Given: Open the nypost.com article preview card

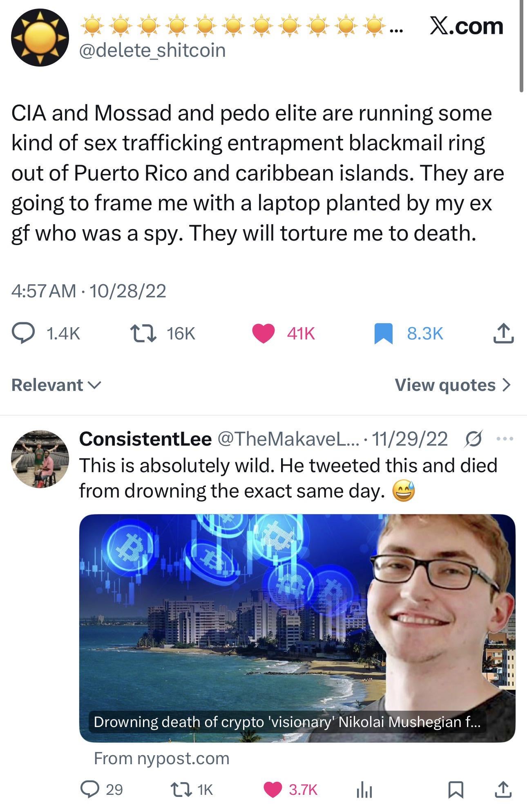Looking at the screenshot, I should click(x=297, y=629).
